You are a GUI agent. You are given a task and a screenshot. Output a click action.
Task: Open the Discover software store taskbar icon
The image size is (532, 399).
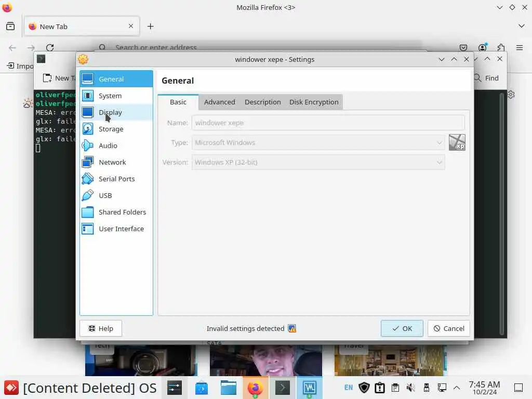(201, 388)
